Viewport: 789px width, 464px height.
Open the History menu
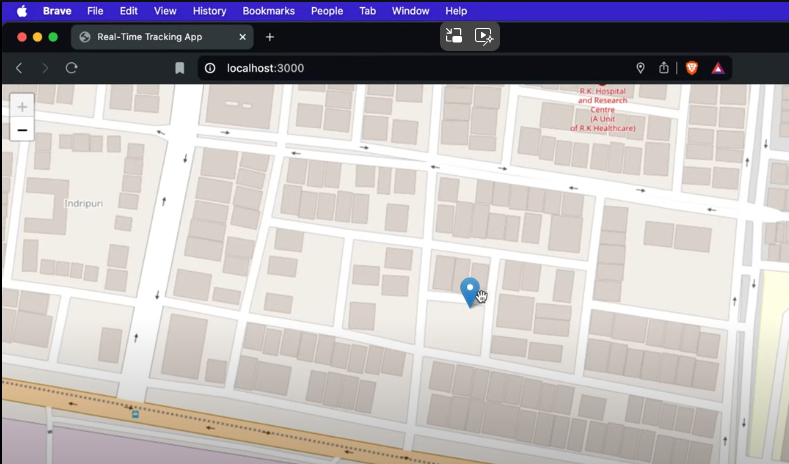point(209,11)
